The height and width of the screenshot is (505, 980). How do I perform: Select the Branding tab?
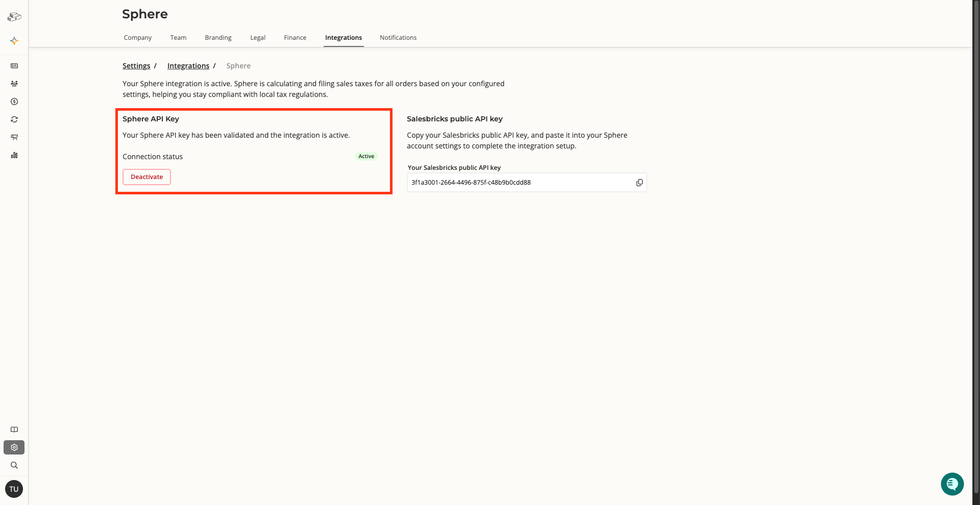point(218,38)
